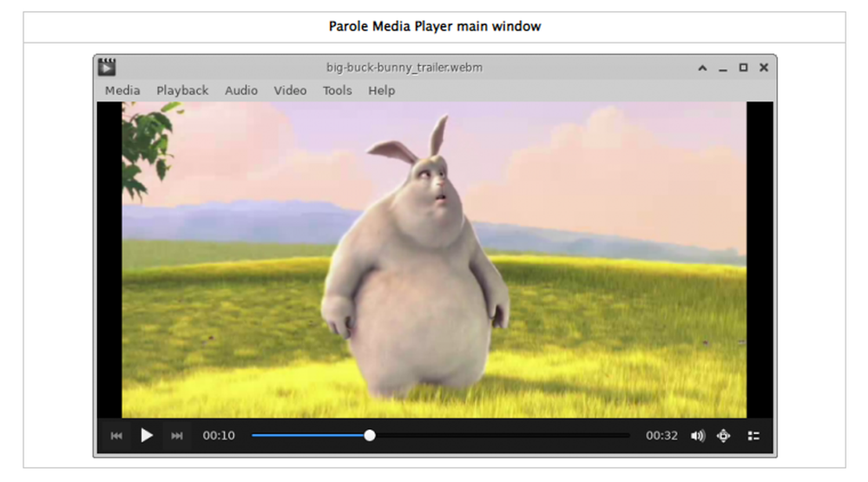
Task: Click the total duration 00:32
Action: click(x=661, y=435)
